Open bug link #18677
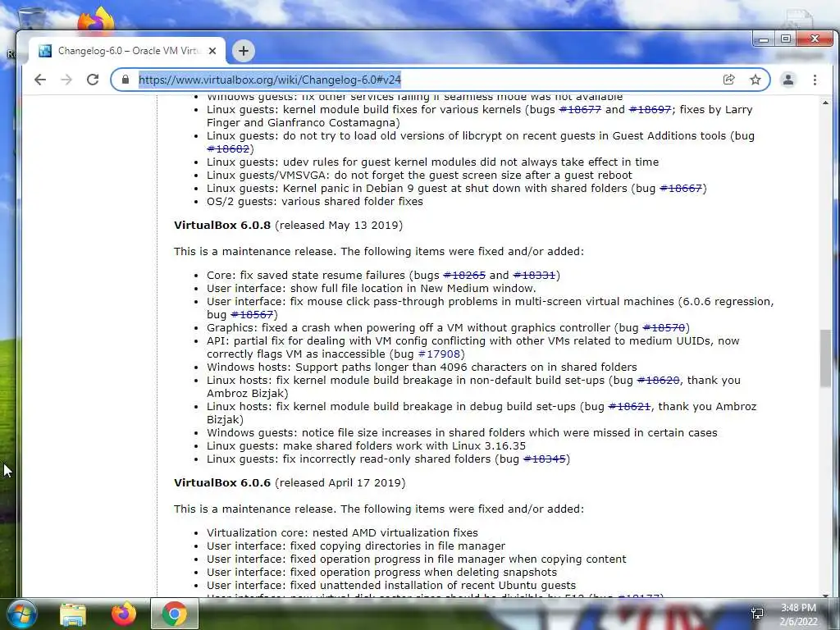This screenshot has height=630, width=840. click(580, 110)
